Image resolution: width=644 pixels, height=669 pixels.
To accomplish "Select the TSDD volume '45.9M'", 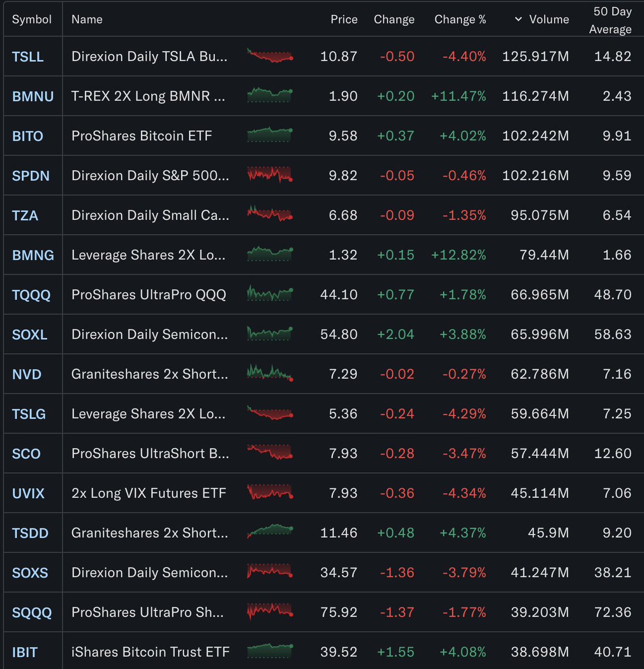I will pyautogui.click(x=549, y=533).
